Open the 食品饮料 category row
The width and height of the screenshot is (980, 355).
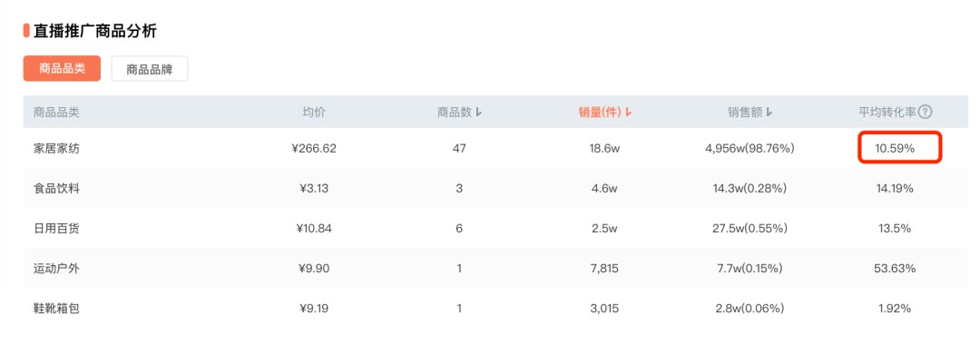(495, 188)
